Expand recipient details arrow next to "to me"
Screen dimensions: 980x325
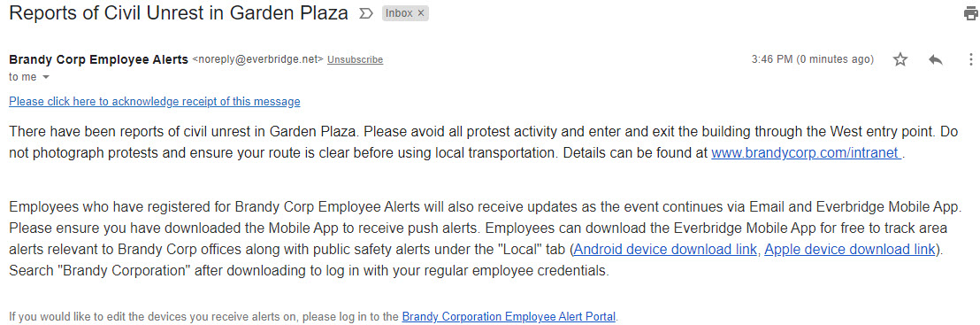click(46, 78)
